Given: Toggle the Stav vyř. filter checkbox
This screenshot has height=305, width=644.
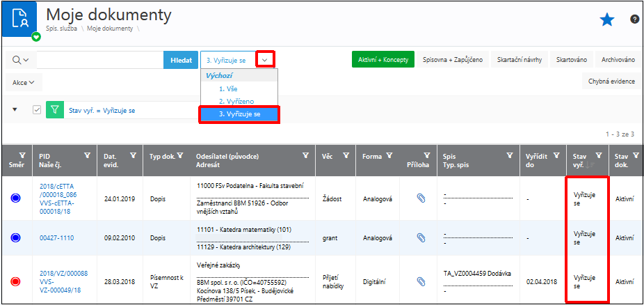Looking at the screenshot, I should click(38, 110).
